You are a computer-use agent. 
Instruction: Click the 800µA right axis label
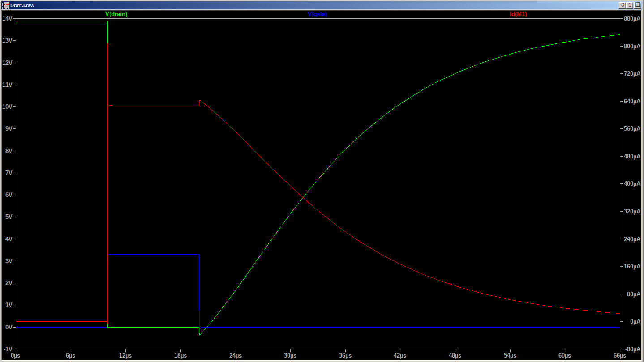[632, 46]
